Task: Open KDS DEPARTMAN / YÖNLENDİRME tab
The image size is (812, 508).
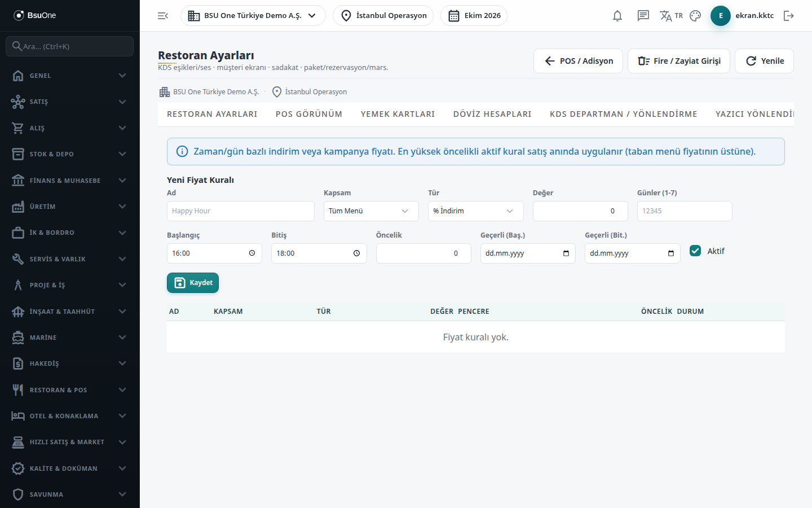Action: tap(624, 114)
